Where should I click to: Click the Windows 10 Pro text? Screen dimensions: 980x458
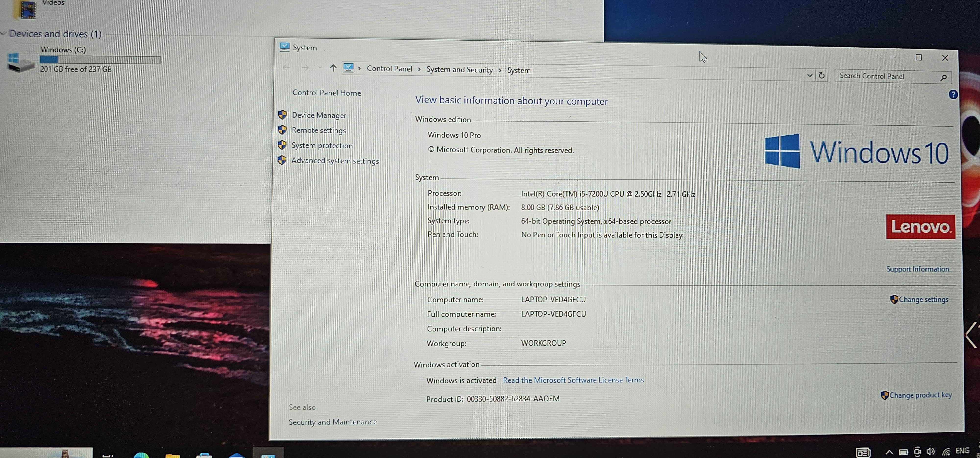pyautogui.click(x=454, y=135)
